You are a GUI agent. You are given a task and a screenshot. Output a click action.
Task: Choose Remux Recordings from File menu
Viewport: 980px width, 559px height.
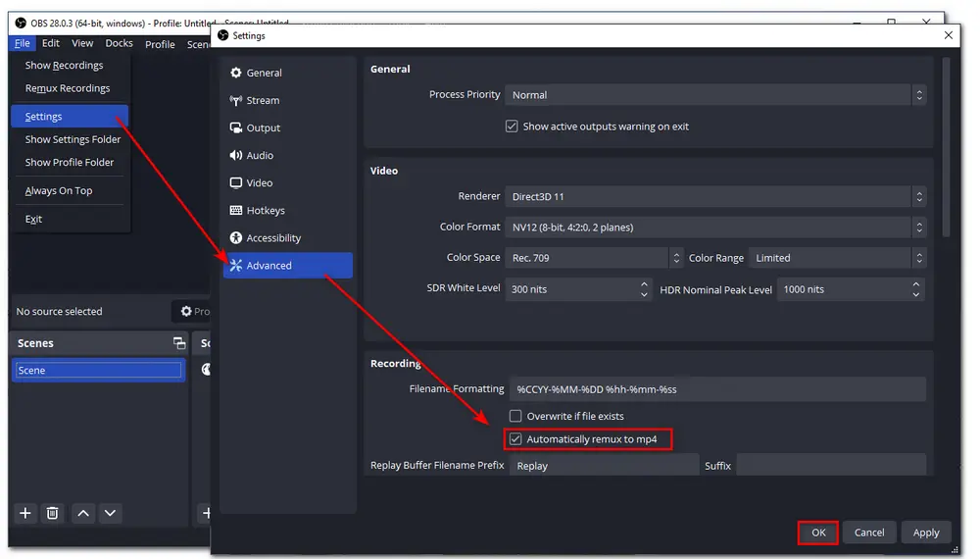click(70, 88)
